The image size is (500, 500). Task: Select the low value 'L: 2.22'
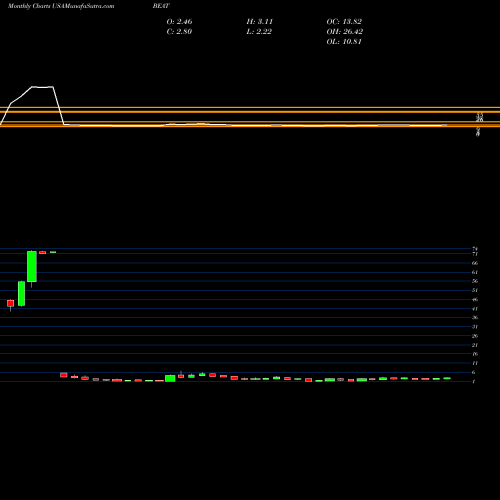pyautogui.click(x=259, y=32)
